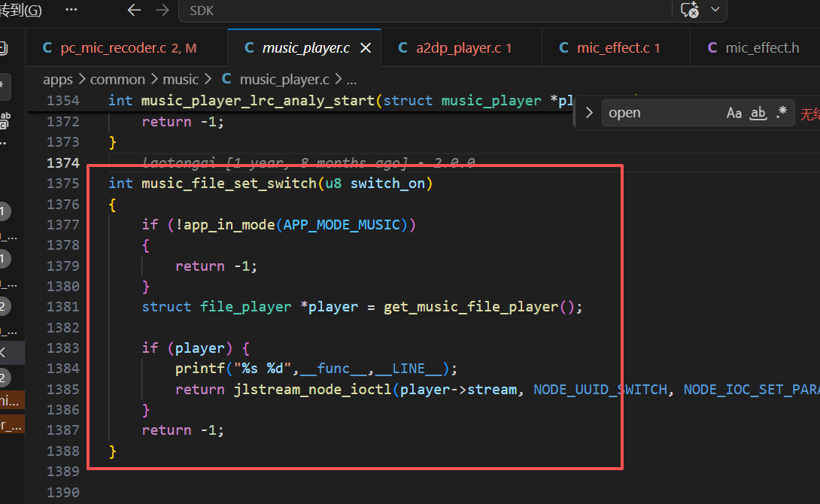
Task: Toggle Match Whole Word in find widget
Action: pyautogui.click(x=758, y=113)
